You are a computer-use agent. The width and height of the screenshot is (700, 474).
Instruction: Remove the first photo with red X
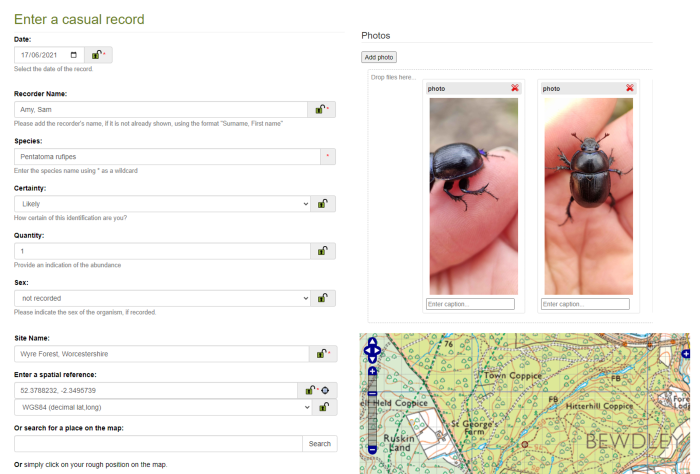[x=515, y=88]
